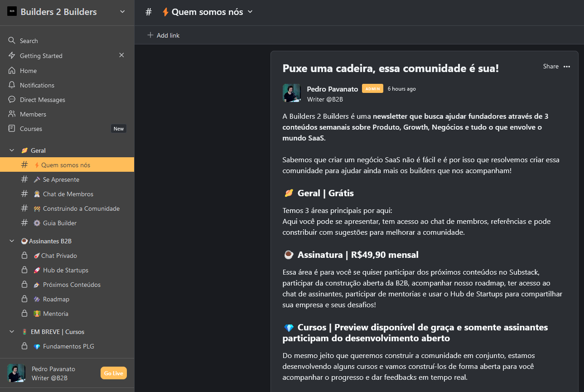The image size is (584, 392).
Task: Click the lock icon beside Hub de Startups
Action: point(25,270)
